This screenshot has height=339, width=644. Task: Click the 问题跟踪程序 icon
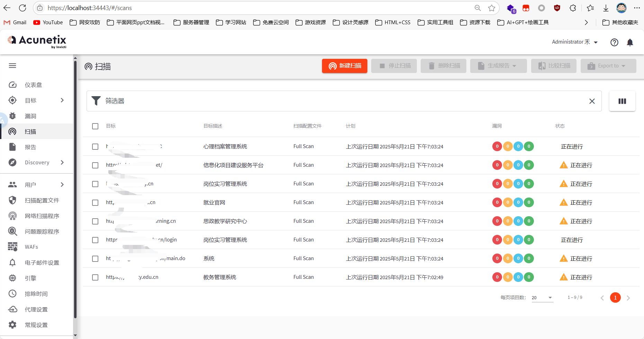click(12, 231)
